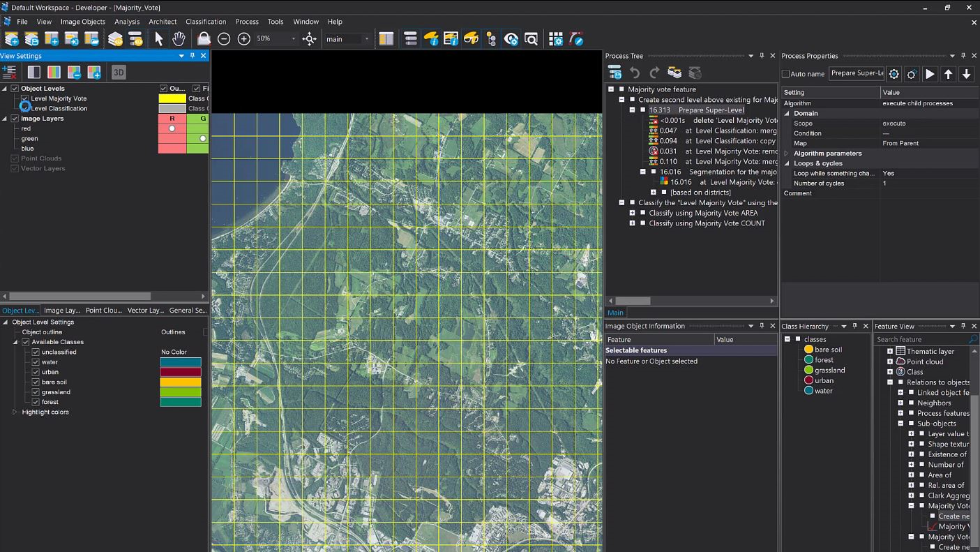980x552 pixels.
Task: Expand the Highlight colors section
Action: click(15, 412)
